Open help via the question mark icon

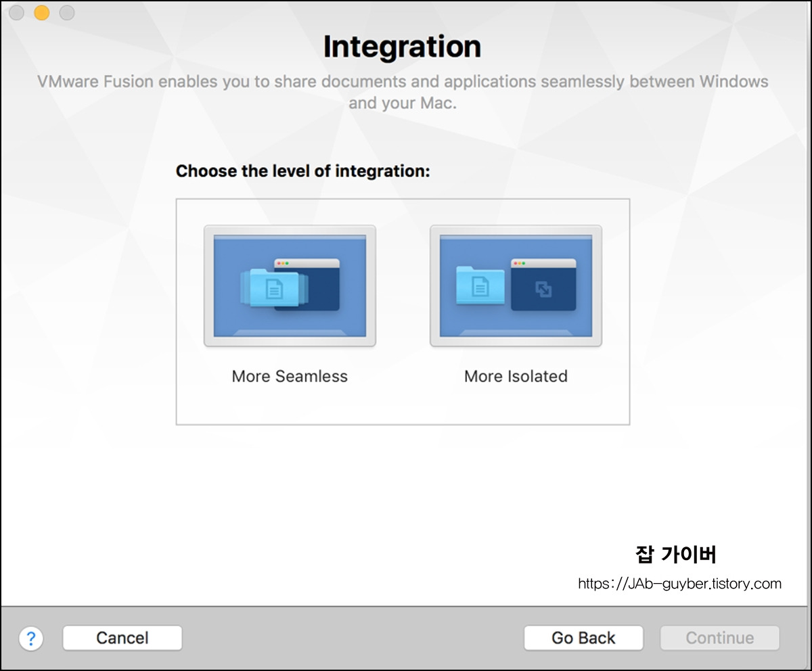click(31, 638)
